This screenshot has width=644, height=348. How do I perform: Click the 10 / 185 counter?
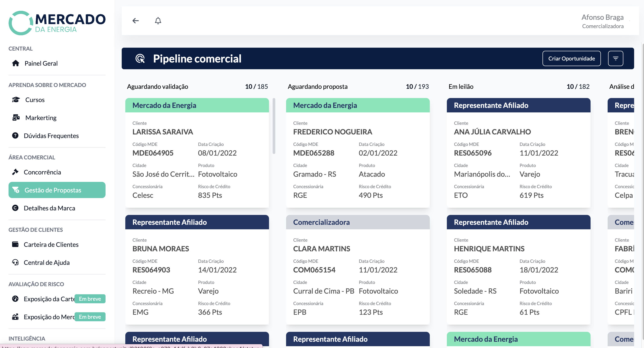tap(256, 86)
